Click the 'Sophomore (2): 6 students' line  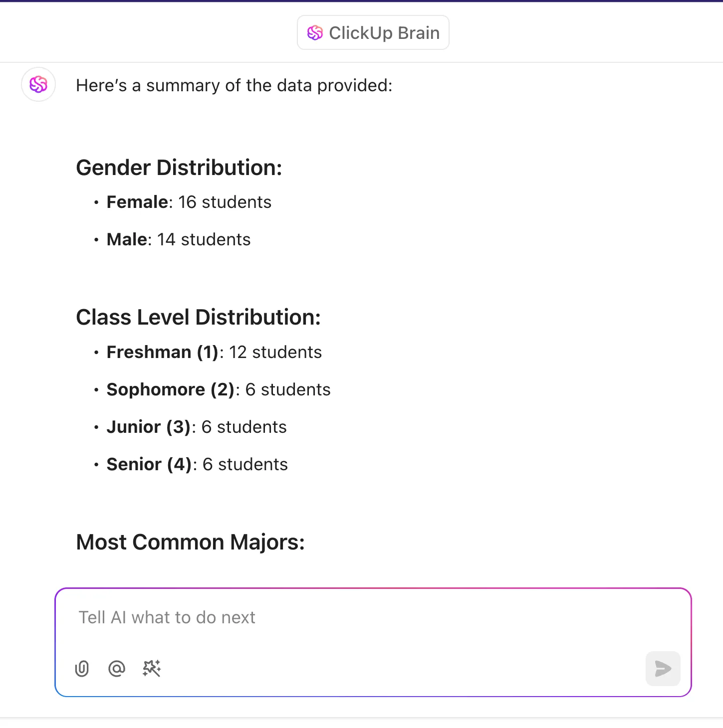tap(219, 389)
